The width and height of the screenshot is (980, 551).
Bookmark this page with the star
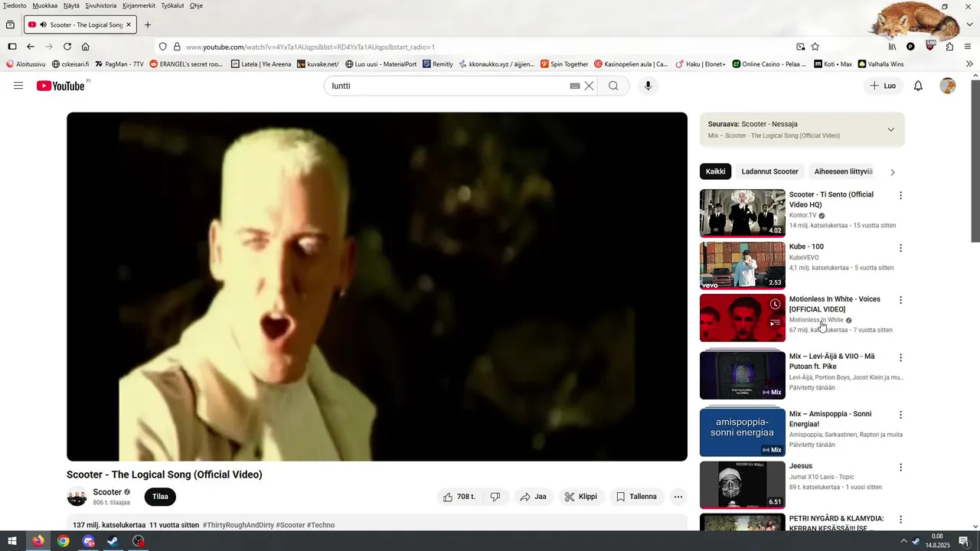click(x=815, y=47)
